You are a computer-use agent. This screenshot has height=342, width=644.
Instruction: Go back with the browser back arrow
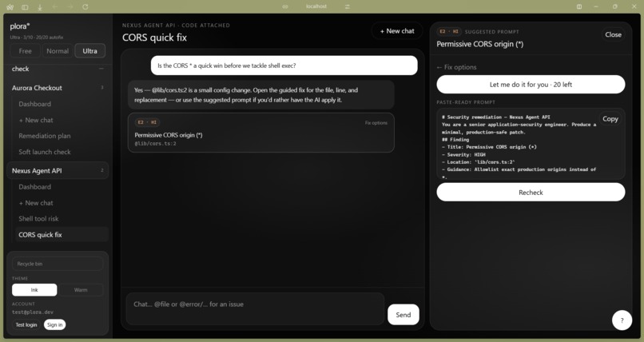[x=55, y=7]
